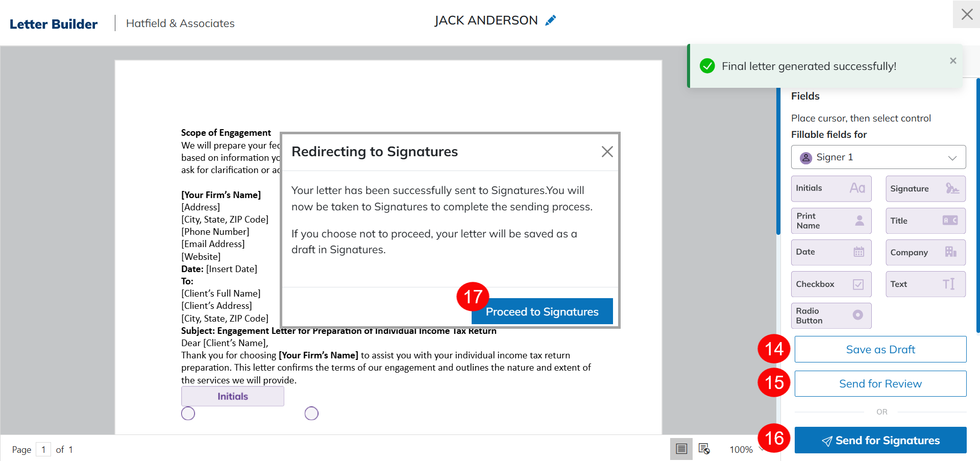
Task: Click Save as Draft
Action: 880,349
